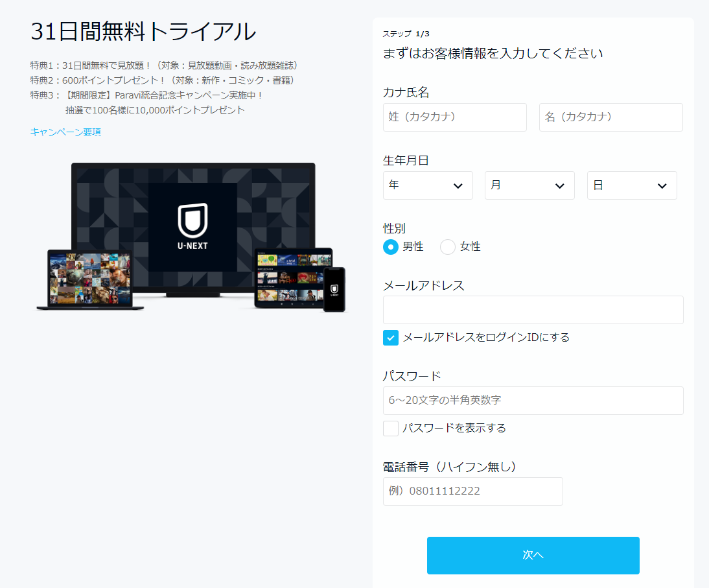The height and width of the screenshot is (588, 709).
Task: Open the 月 birth month dropdown
Action: 529,185
